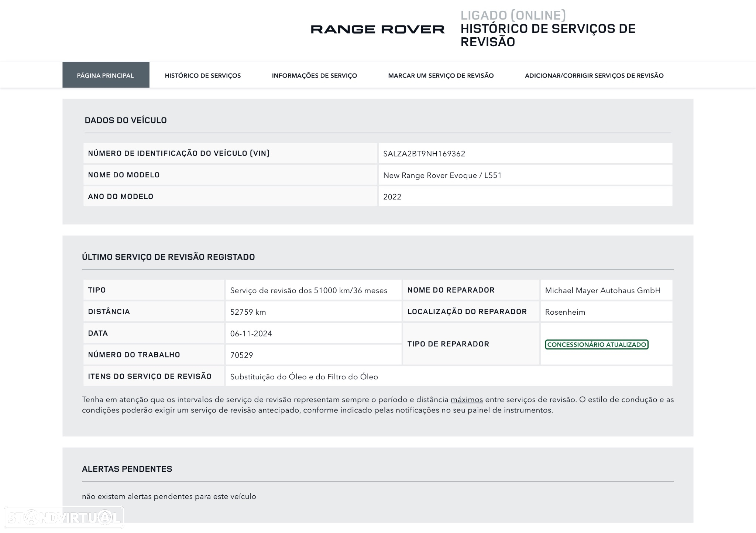Click repairer location Rosenheim
The height and width of the screenshot is (533, 756).
click(x=565, y=312)
